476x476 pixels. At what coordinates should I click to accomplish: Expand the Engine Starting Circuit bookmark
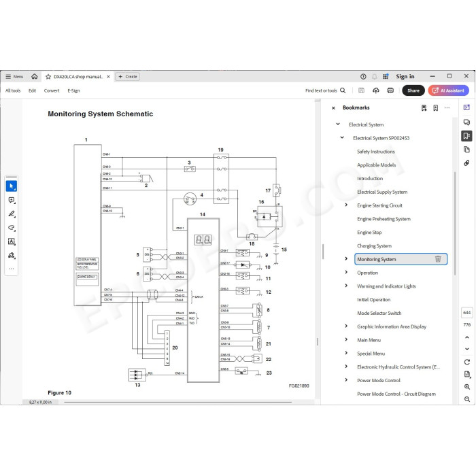346,205
